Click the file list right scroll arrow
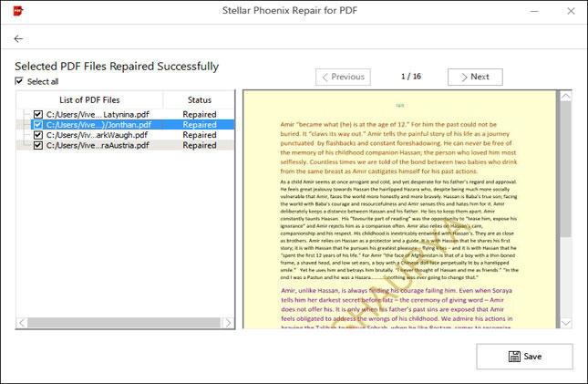This screenshot has width=588, height=384. pos(229,323)
